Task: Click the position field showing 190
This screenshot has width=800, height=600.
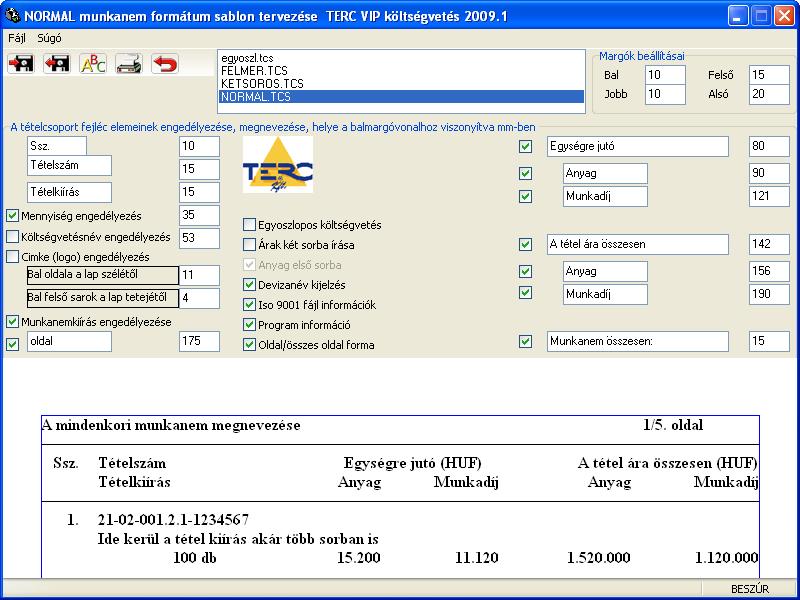Action: (x=769, y=294)
